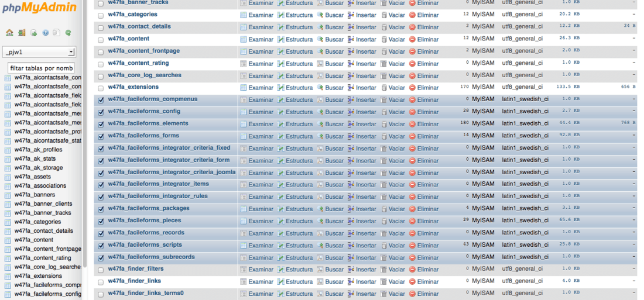Open the w47fa_facileforms_records table link
Viewport: 644px width, 300px height.
(146, 233)
